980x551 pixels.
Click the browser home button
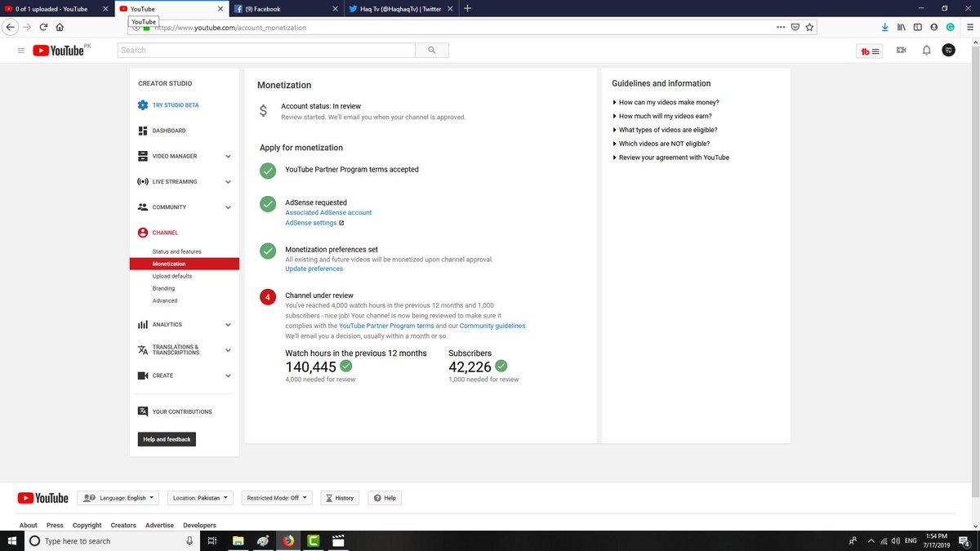click(x=60, y=27)
